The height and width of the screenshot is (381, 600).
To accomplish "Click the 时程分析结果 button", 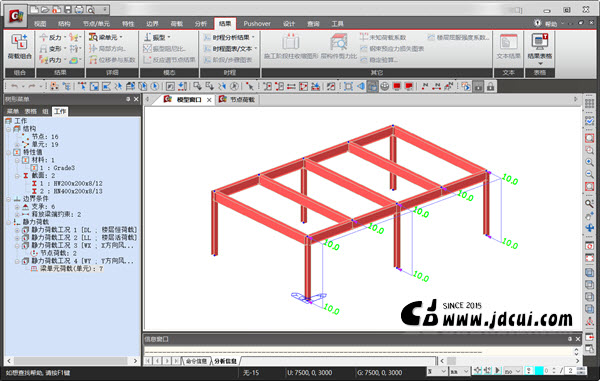I will [x=230, y=37].
